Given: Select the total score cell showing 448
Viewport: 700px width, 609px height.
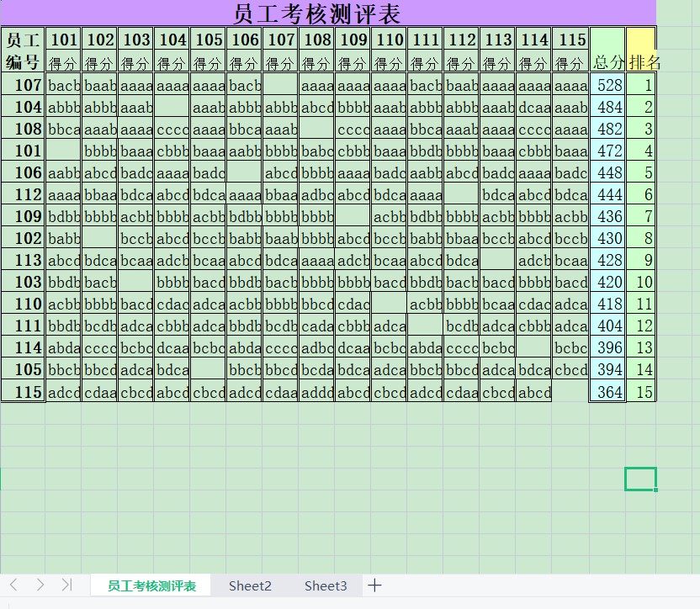Looking at the screenshot, I should (x=607, y=172).
